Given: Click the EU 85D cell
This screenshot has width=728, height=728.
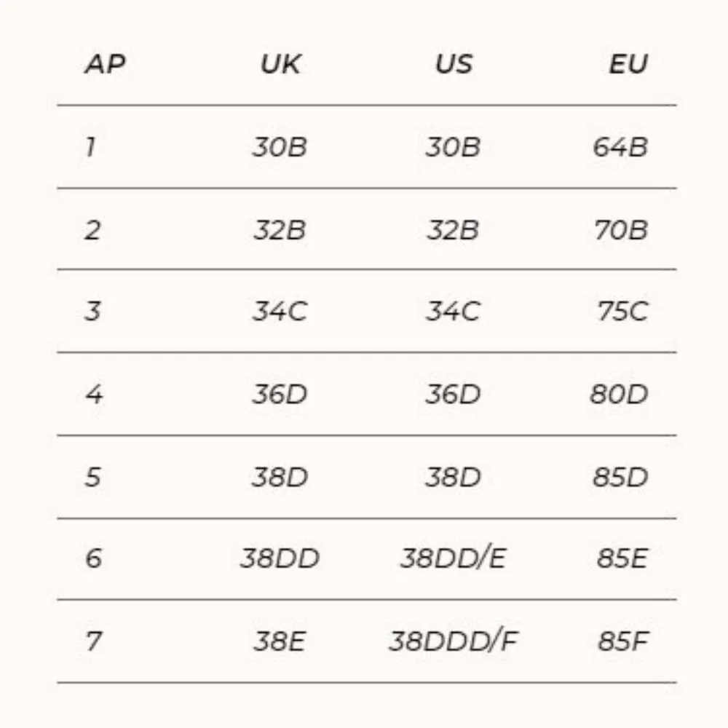Looking at the screenshot, I should 620,478.
